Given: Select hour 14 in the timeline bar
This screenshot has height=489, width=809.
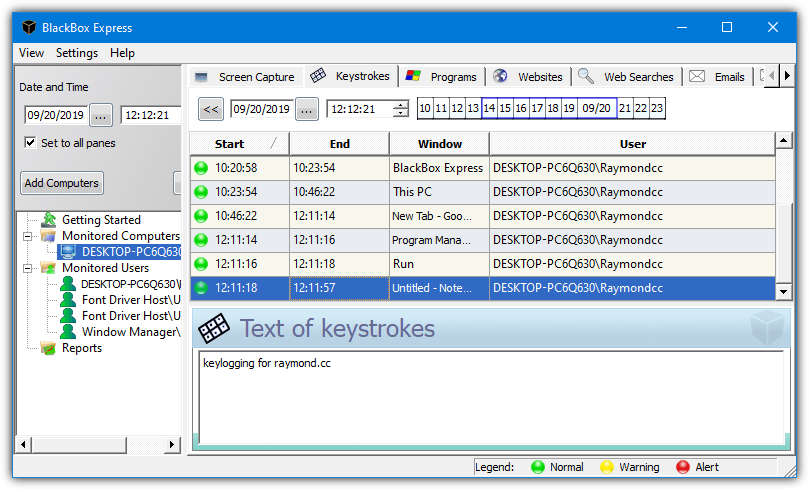Looking at the screenshot, I should pos(489,108).
